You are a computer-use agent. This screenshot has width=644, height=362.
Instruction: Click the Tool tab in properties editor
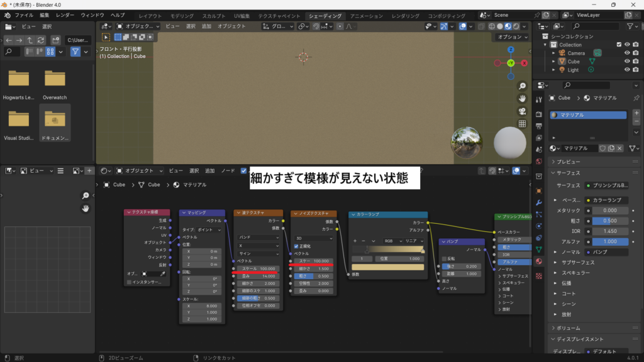coord(539,100)
